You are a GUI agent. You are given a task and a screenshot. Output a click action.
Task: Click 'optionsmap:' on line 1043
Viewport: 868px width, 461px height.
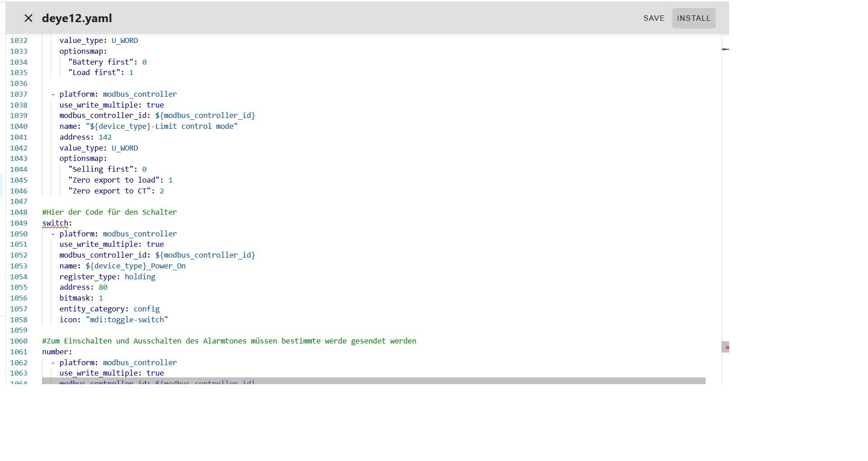(83, 158)
